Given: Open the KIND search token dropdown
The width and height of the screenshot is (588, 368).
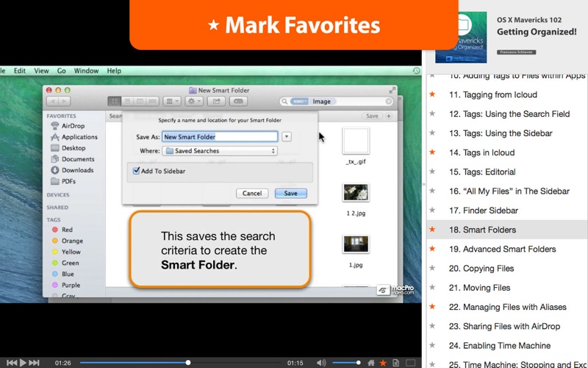Looking at the screenshot, I should pos(299,102).
